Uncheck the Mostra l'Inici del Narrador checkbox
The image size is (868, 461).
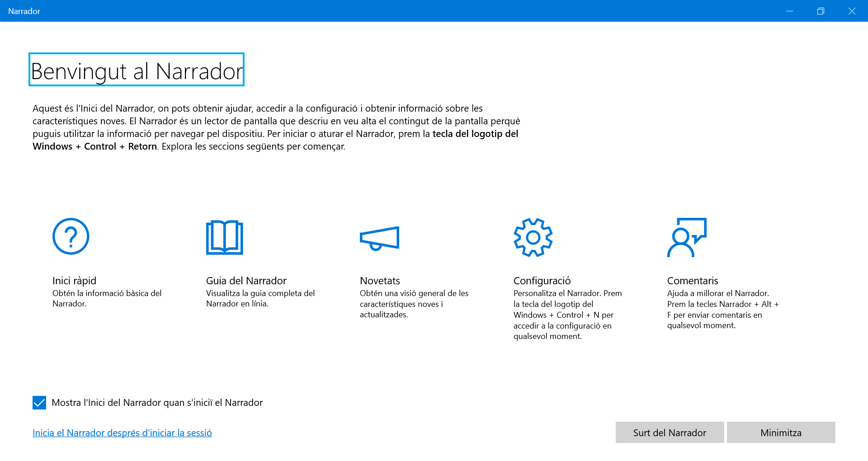[39, 403]
